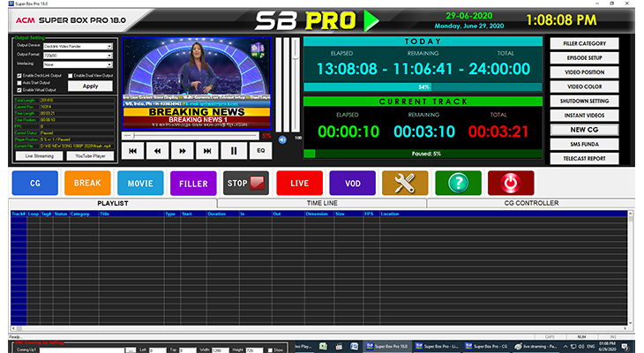Viewport: 644px width, 353px height.
Task: Jump to the previous track
Action: pos(132,151)
